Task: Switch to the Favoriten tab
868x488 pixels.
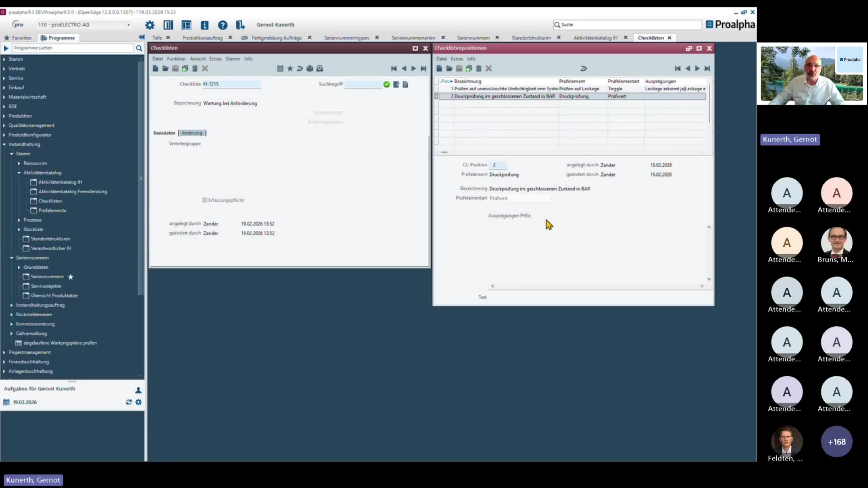Action: [18, 38]
